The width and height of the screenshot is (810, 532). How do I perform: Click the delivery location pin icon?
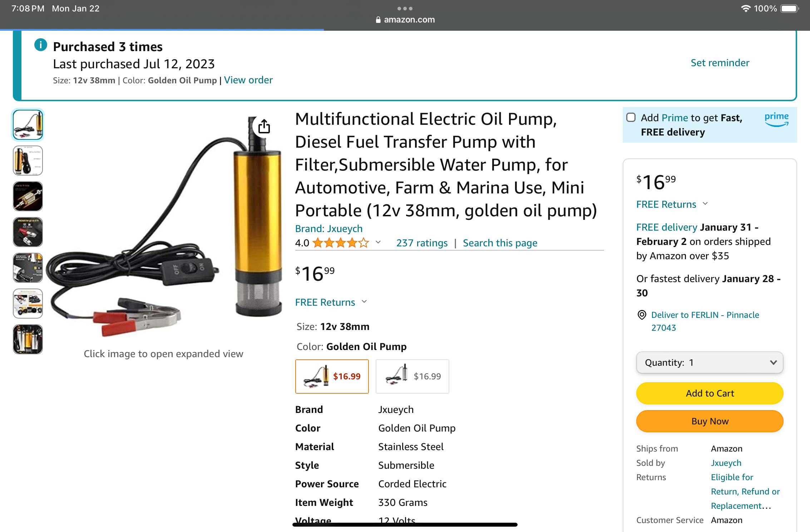pyautogui.click(x=642, y=315)
